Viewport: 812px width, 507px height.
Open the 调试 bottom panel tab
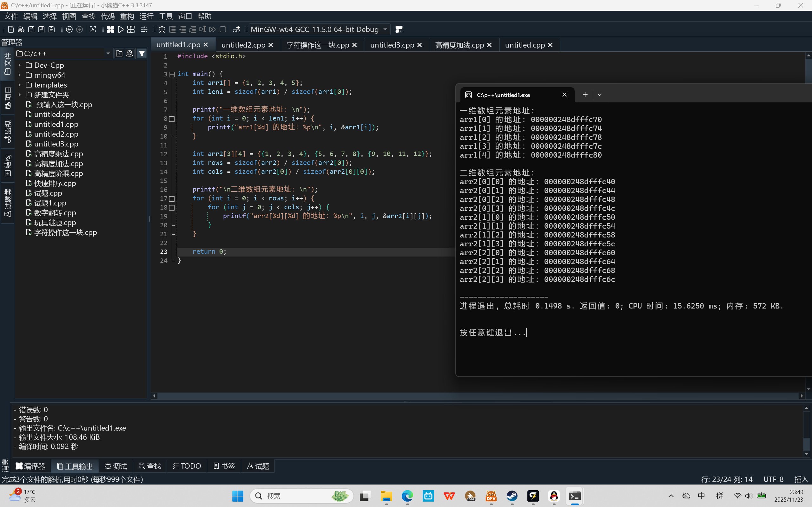point(116,466)
